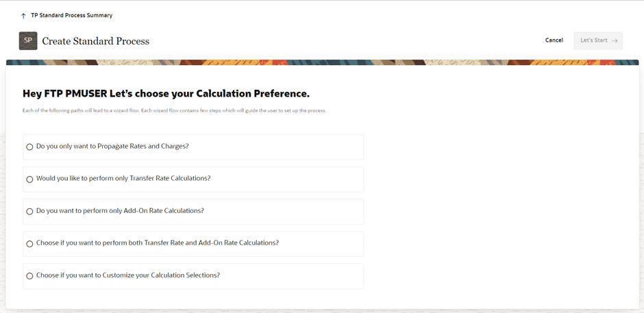Click the Create Standard Process page title
644x313 pixels.
[95, 41]
